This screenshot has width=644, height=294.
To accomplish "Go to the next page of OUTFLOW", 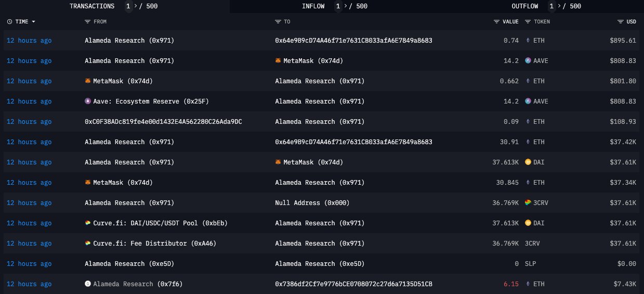I will (560, 6).
